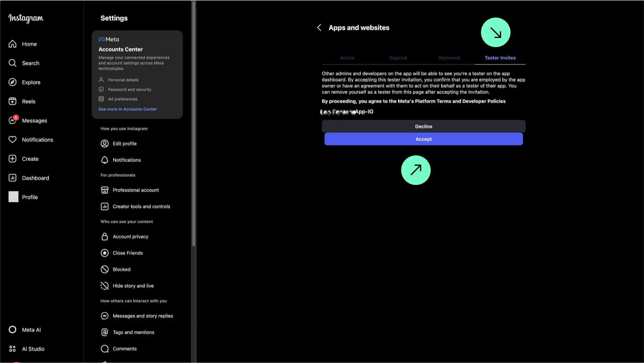644x363 pixels.
Task: Click the Instagram logo
Action: coord(26,18)
